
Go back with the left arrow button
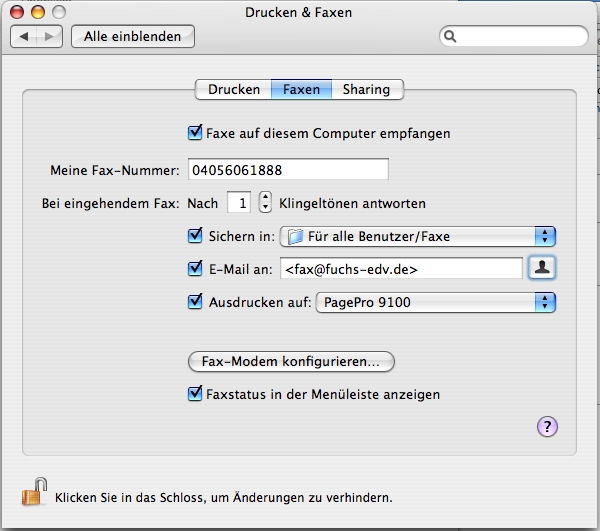pos(26,36)
